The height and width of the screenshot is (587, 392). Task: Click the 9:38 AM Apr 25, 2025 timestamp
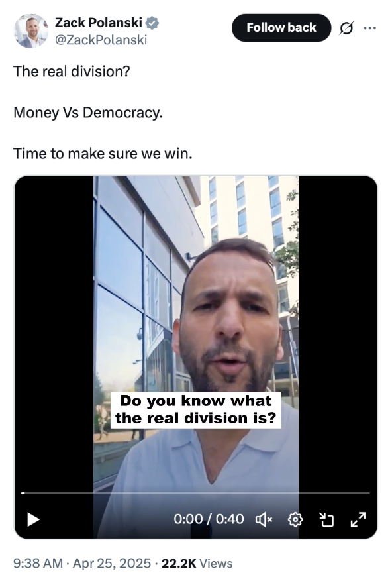pyautogui.click(x=82, y=563)
